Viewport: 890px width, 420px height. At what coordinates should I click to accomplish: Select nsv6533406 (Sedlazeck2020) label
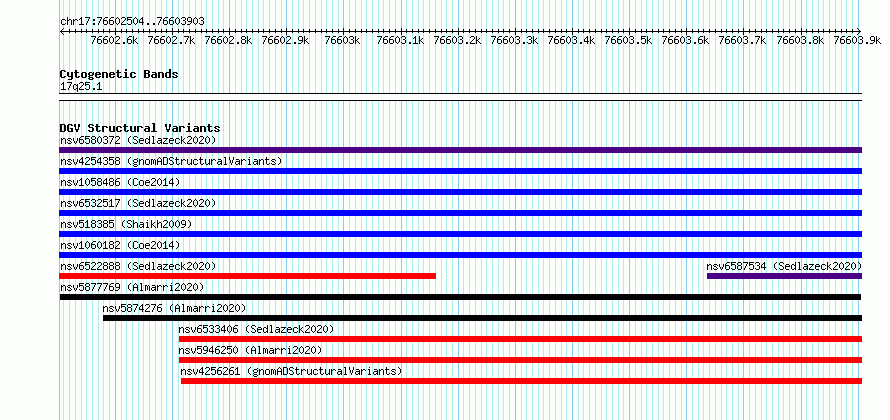point(256,329)
